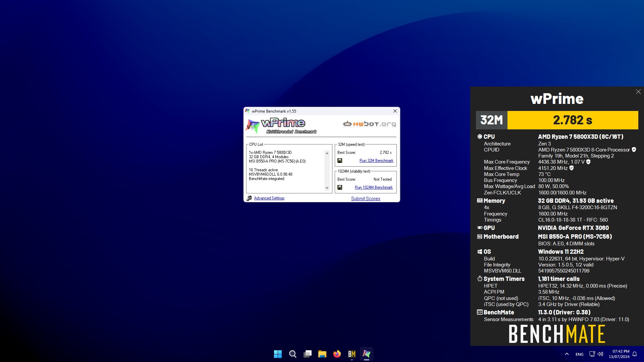Viewport: 644px width, 362px height.
Task: Click the Motherboard icon in BenchMate panel
Action: point(480,237)
